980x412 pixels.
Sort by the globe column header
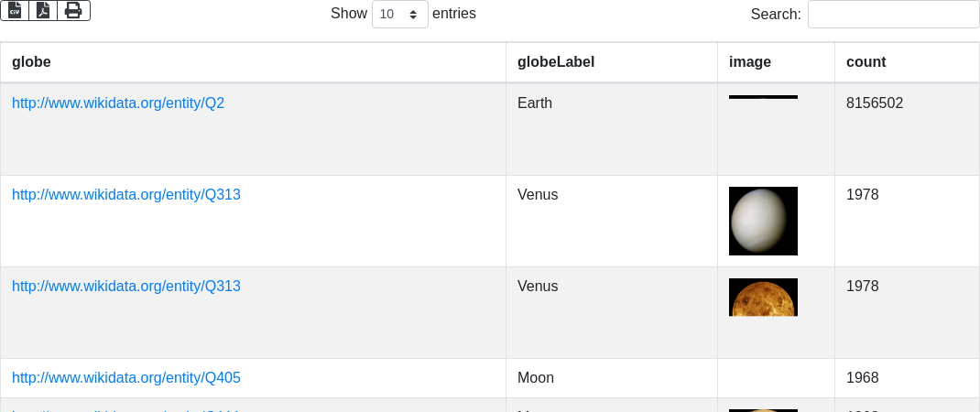click(x=31, y=62)
